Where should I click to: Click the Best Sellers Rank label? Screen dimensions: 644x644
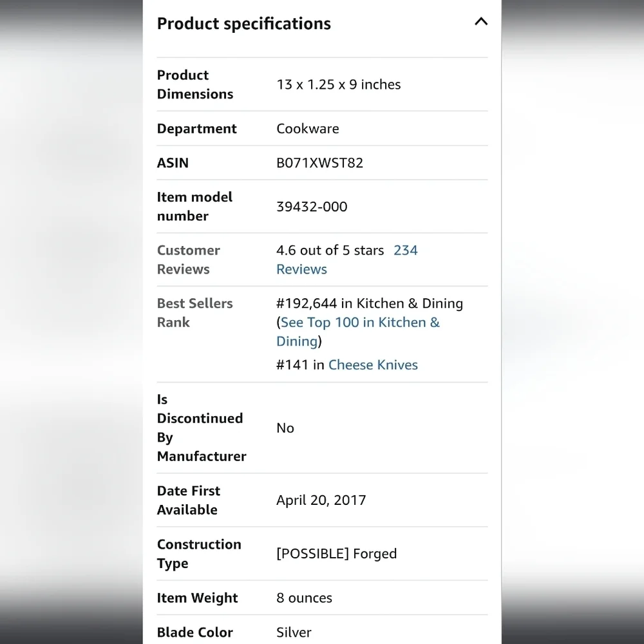click(194, 312)
